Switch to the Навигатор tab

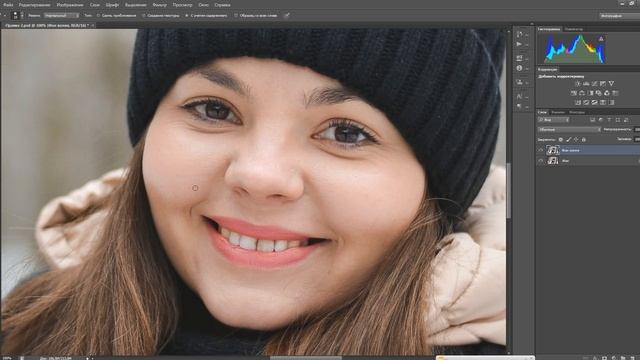tap(574, 29)
